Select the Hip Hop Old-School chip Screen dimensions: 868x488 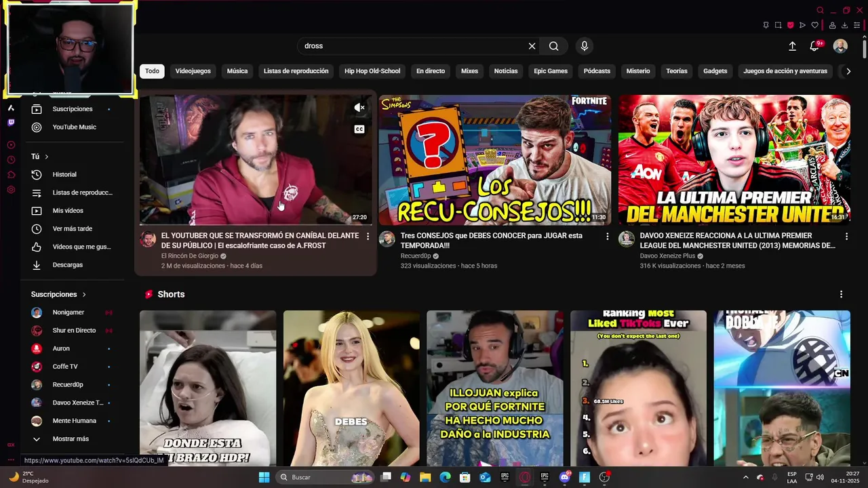pyautogui.click(x=372, y=71)
